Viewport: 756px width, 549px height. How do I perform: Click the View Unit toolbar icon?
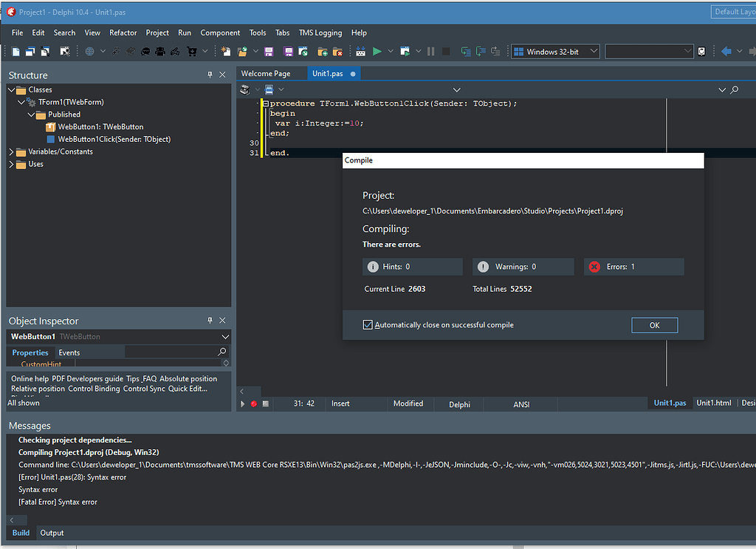coord(16,51)
